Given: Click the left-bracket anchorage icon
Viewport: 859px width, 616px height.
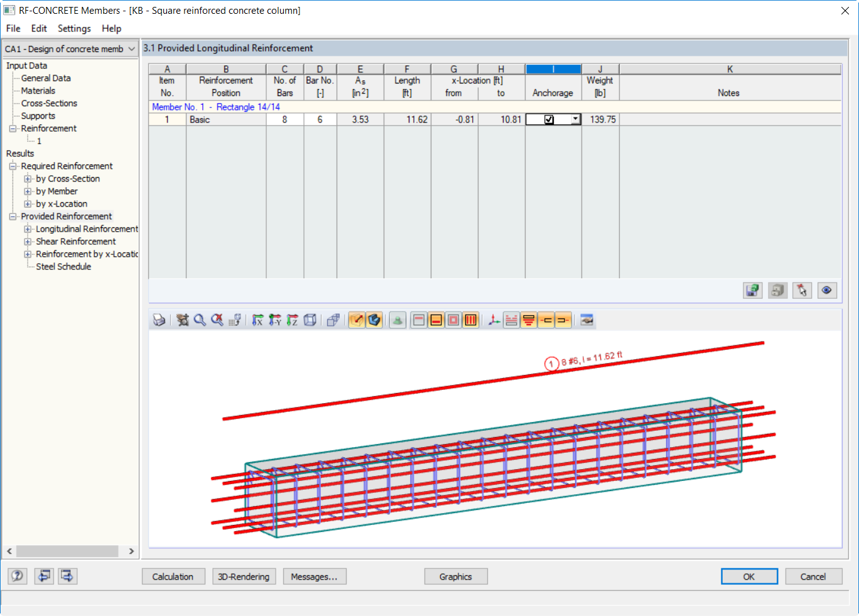Looking at the screenshot, I should click(546, 320).
